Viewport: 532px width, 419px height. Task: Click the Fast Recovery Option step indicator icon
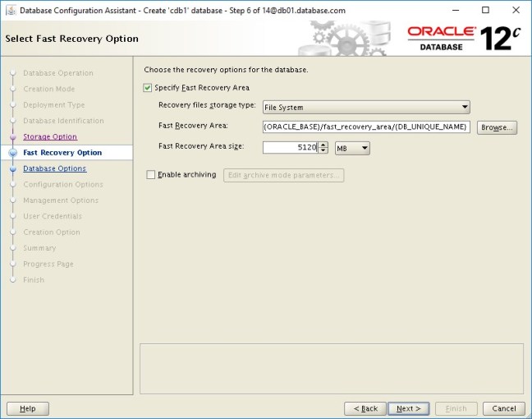point(13,153)
